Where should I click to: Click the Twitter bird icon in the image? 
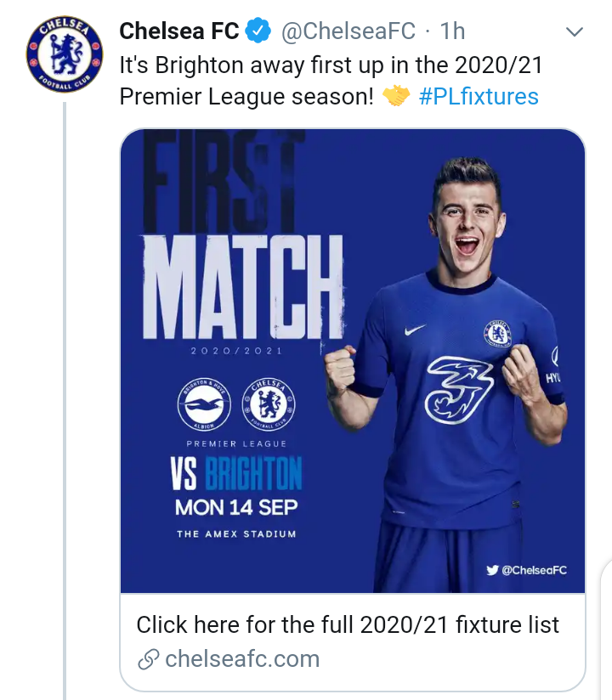(493, 570)
